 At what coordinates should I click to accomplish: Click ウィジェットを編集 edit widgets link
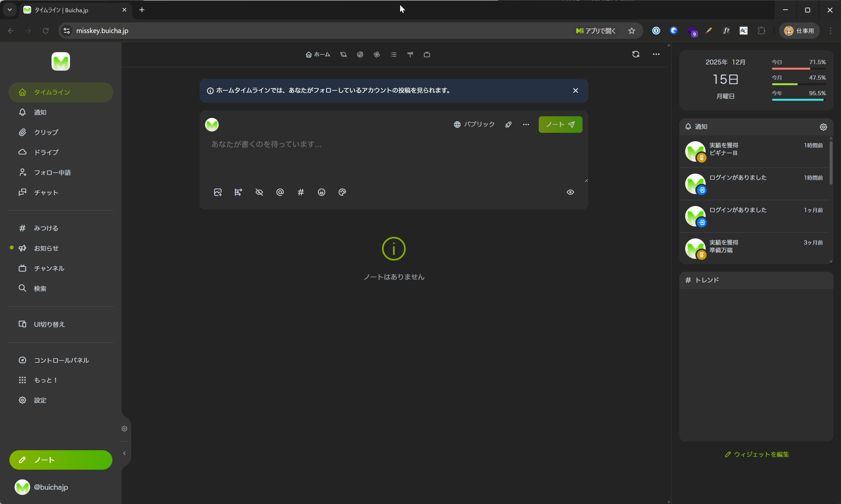click(x=756, y=454)
